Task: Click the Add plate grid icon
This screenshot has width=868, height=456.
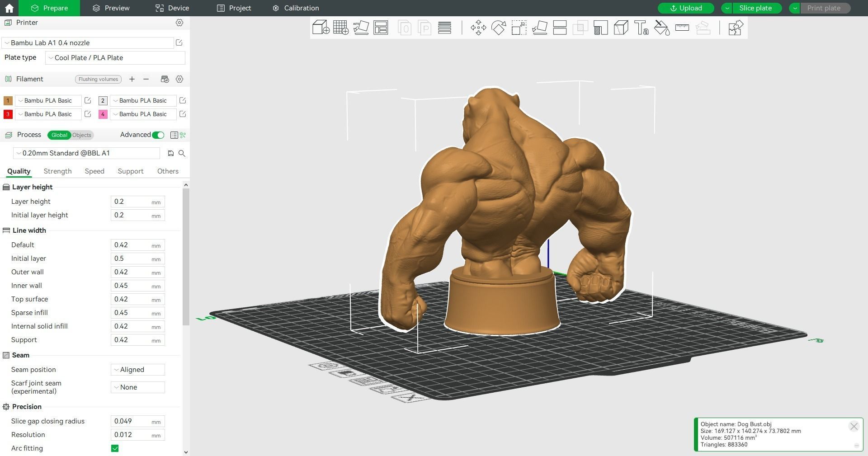Action: [340, 28]
